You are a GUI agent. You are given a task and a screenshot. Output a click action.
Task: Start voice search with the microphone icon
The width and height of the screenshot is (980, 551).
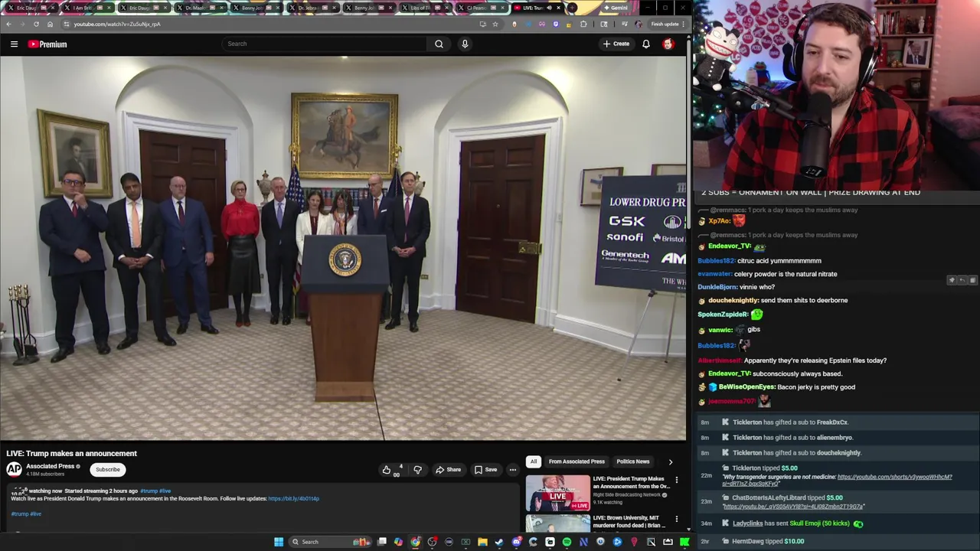click(x=465, y=44)
